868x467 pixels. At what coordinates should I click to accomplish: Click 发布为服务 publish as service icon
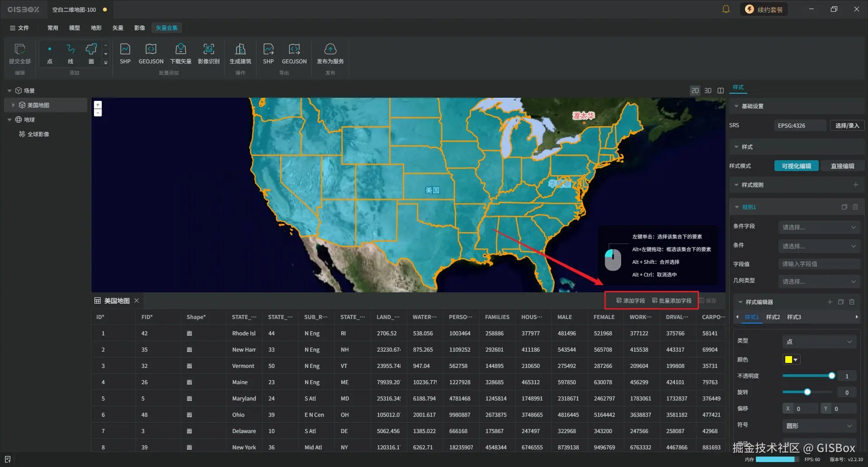tap(330, 53)
